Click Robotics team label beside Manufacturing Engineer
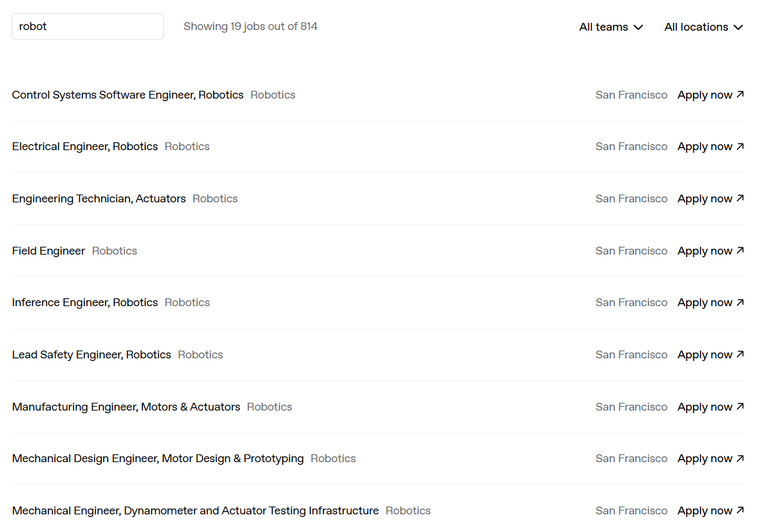The height and width of the screenshot is (532, 767). pyautogui.click(x=270, y=407)
